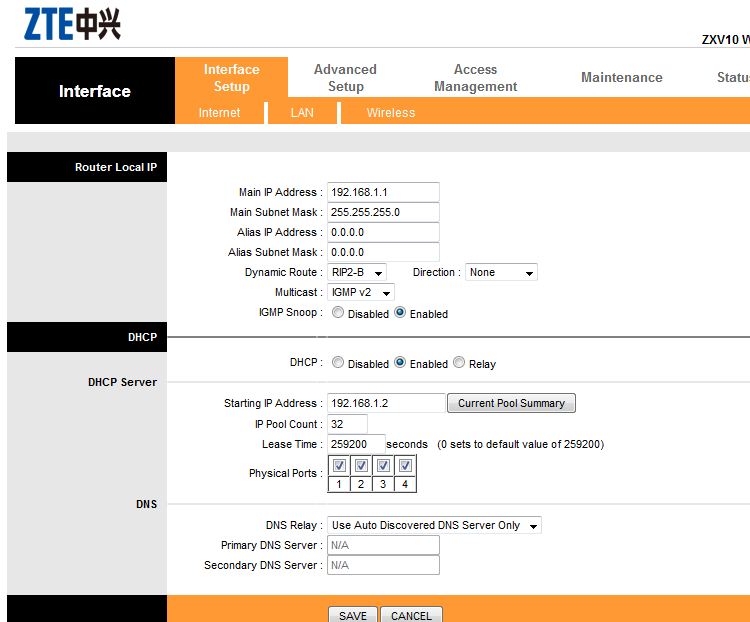Open the Interface Setup tab

point(232,78)
